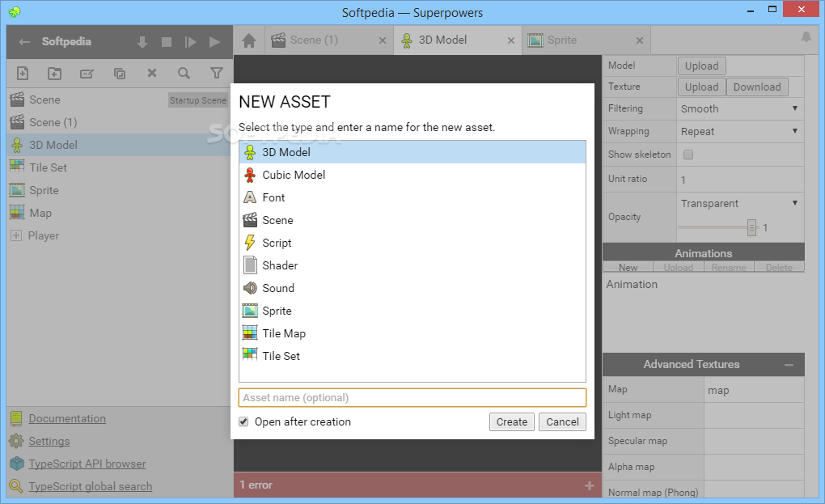Select Font asset type
This screenshot has width=825, height=504.
(412, 197)
